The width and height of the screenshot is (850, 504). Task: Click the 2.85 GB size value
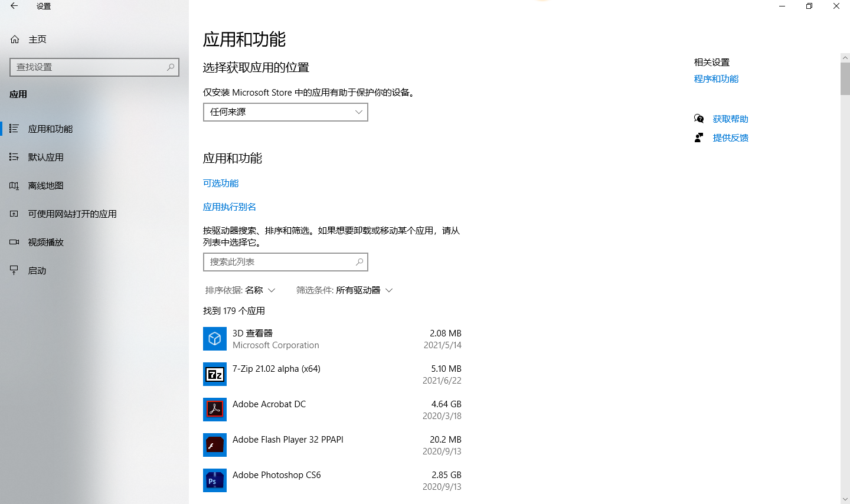tap(446, 475)
